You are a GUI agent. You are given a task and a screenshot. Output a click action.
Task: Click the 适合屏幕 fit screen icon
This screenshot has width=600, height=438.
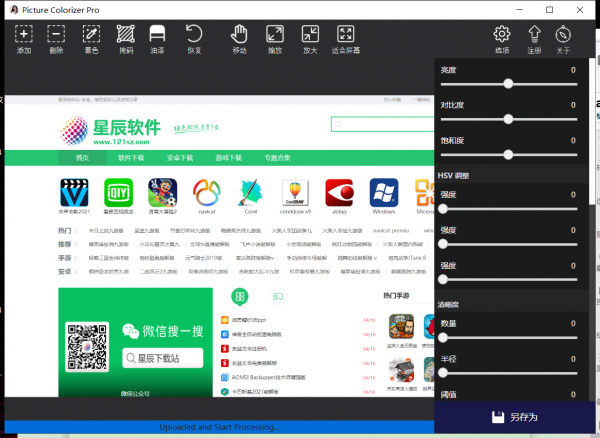[346, 34]
